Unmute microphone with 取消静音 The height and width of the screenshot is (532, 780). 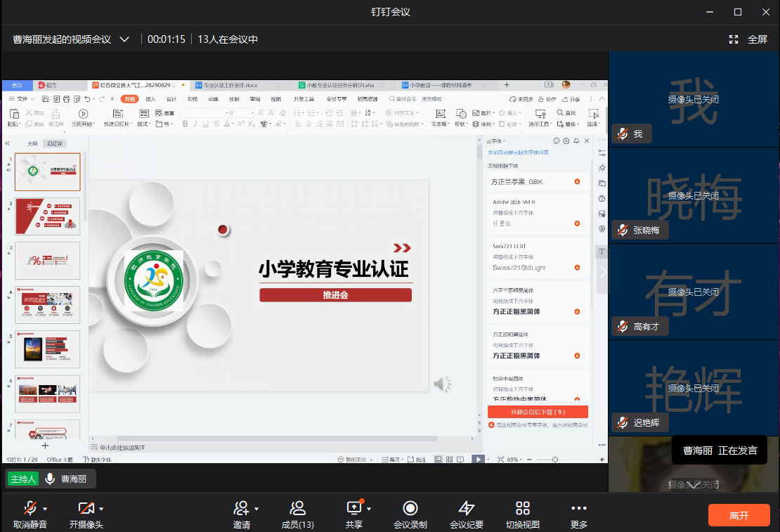[30, 508]
